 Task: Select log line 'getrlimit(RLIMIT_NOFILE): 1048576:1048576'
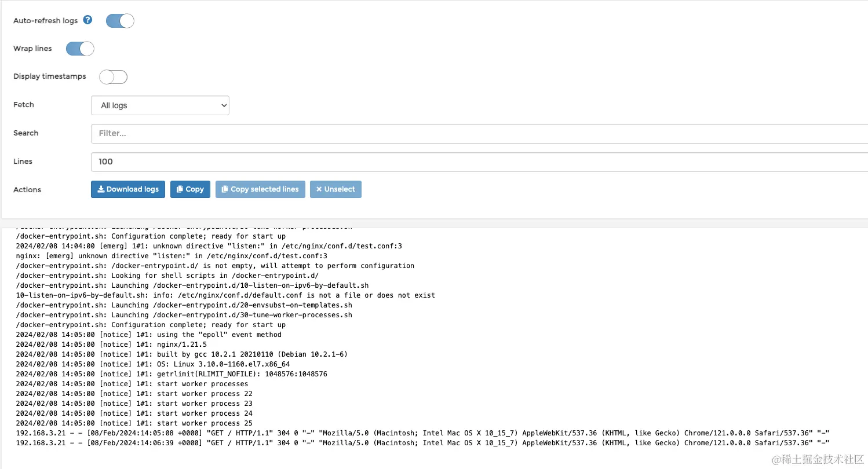click(172, 374)
